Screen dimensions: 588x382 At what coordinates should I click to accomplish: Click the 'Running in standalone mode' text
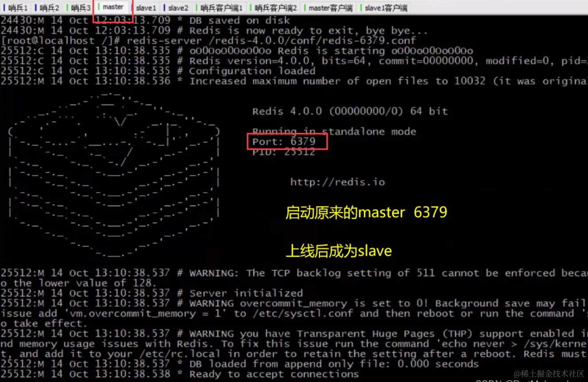[334, 132]
